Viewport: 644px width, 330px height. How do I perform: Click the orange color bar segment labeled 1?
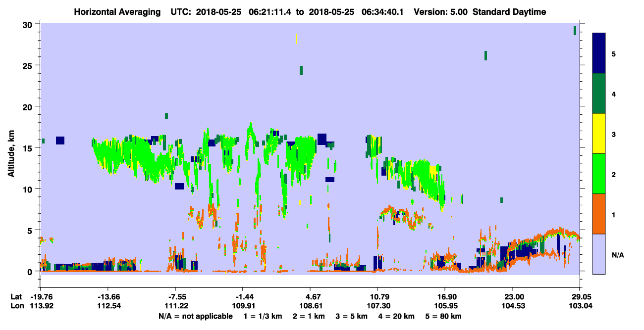point(599,214)
